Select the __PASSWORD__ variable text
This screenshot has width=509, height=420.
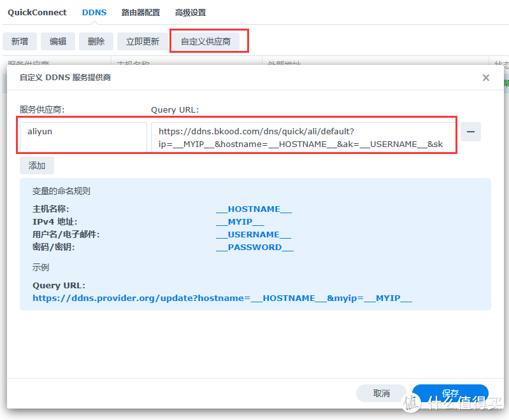[255, 247]
